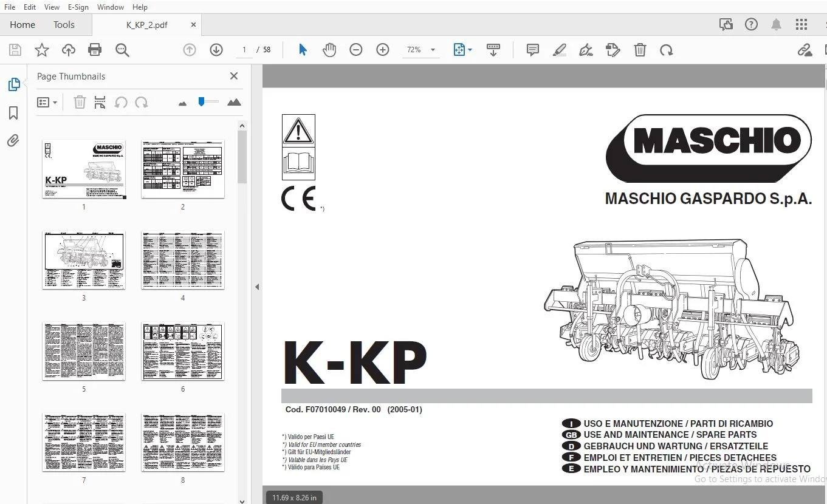Select page 8 thumbnail
The height and width of the screenshot is (504, 827).
point(183,442)
